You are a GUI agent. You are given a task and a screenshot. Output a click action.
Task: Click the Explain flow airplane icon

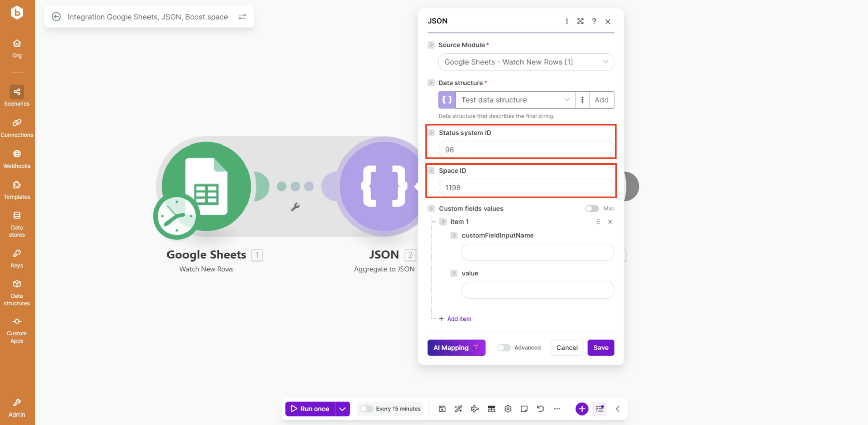pos(475,409)
